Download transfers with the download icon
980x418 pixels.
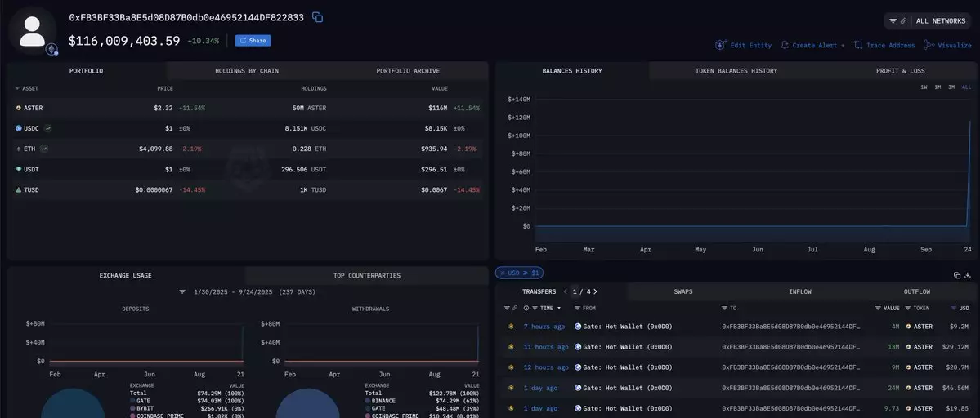(x=968, y=275)
